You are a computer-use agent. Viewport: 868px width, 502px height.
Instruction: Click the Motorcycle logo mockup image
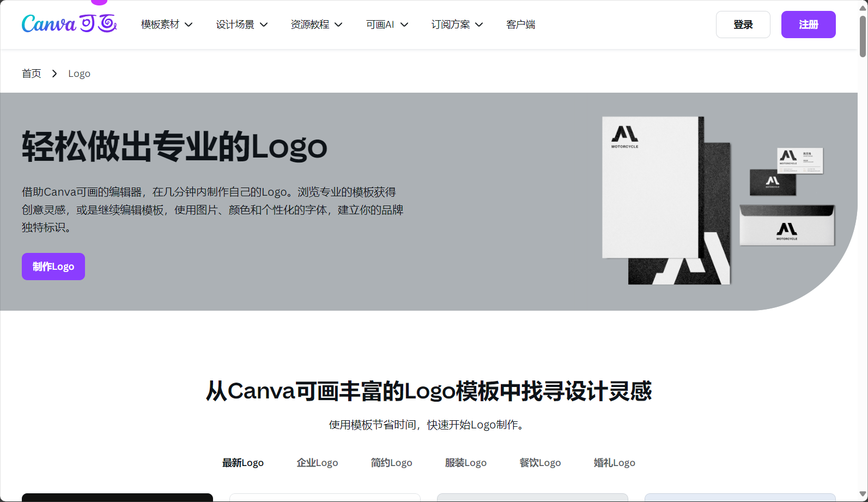(x=718, y=201)
